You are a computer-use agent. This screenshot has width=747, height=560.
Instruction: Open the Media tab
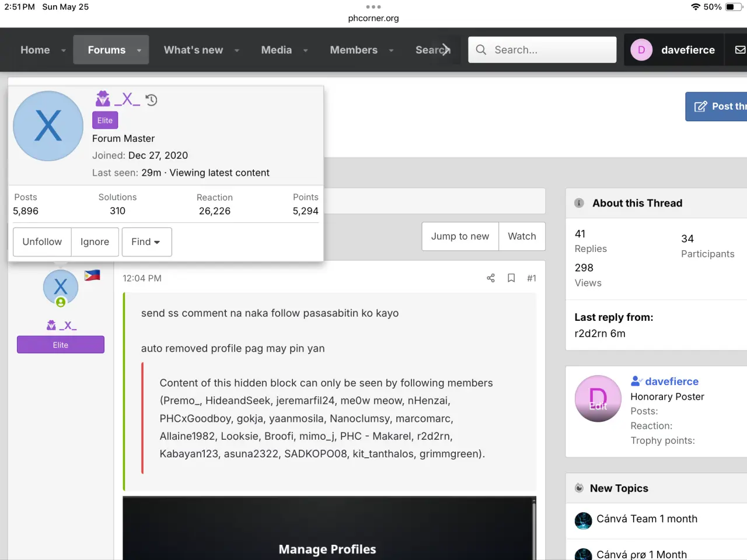pos(277,50)
